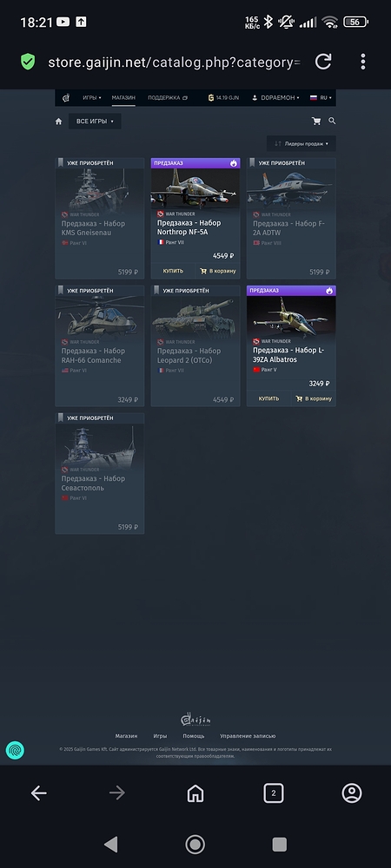
Task: Tap the URL address bar
Action: coord(175,62)
